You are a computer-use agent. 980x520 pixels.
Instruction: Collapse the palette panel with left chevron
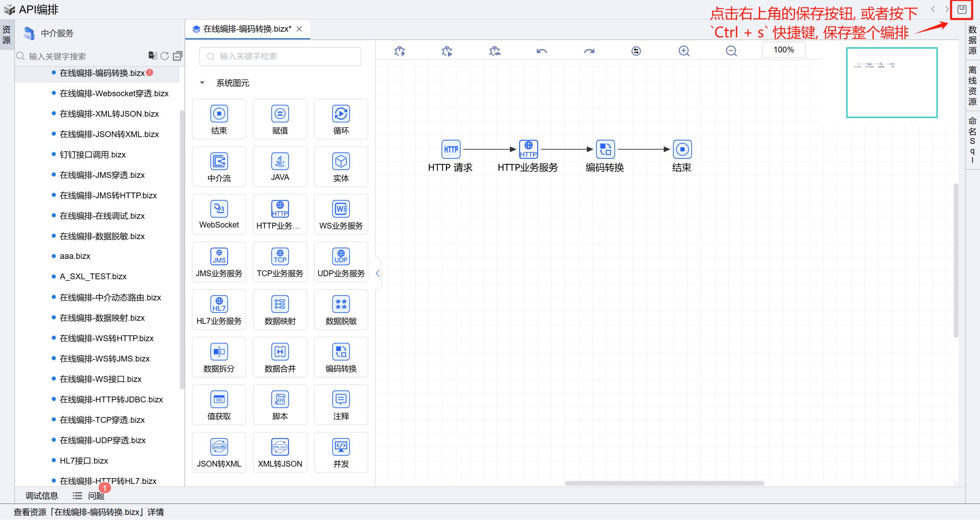pos(378,273)
